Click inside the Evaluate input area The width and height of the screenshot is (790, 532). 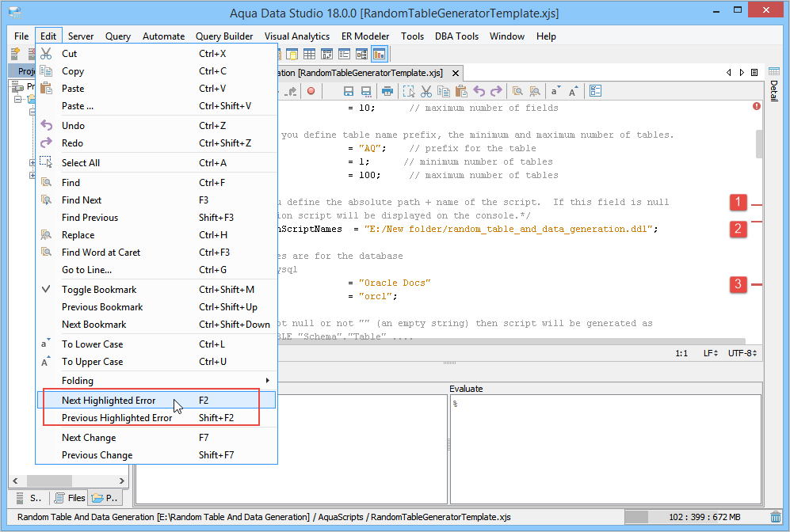[605, 449]
